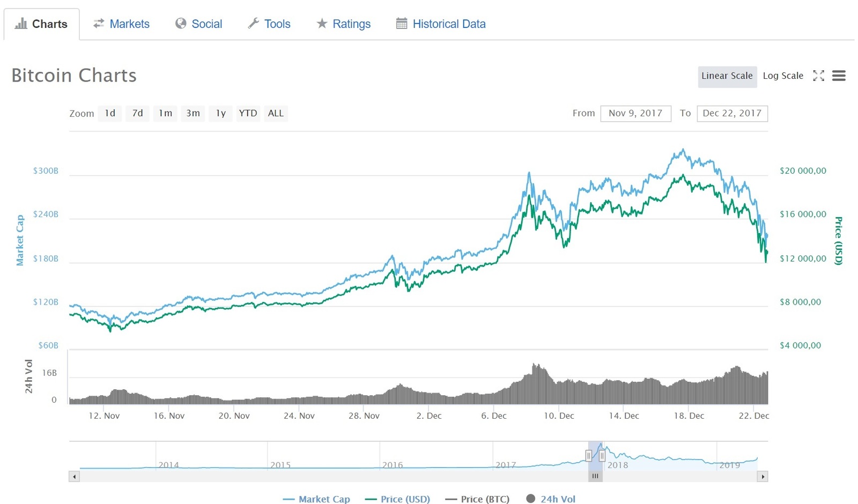The height and width of the screenshot is (504, 858).
Task: Open the Charts tab
Action: 42,24
